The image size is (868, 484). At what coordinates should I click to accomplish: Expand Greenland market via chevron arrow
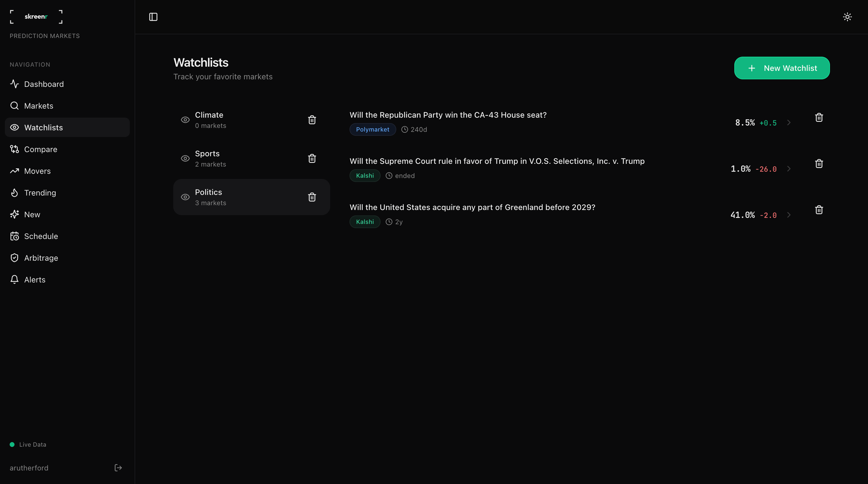(789, 215)
